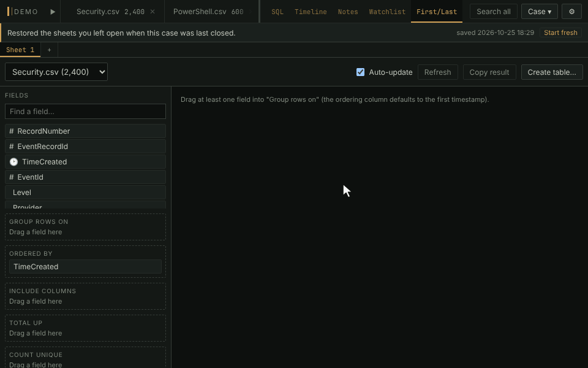Select the Level field
This screenshot has height=368, width=588.
(86, 192)
